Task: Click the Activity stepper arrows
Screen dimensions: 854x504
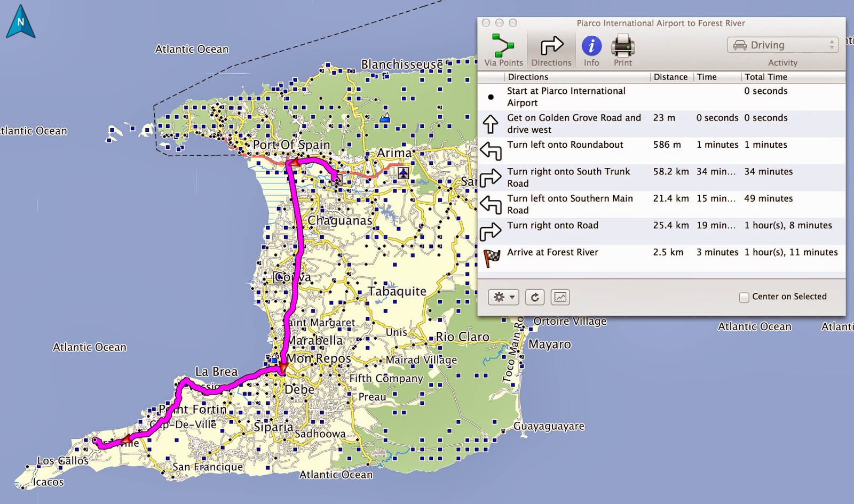Action: [x=831, y=45]
